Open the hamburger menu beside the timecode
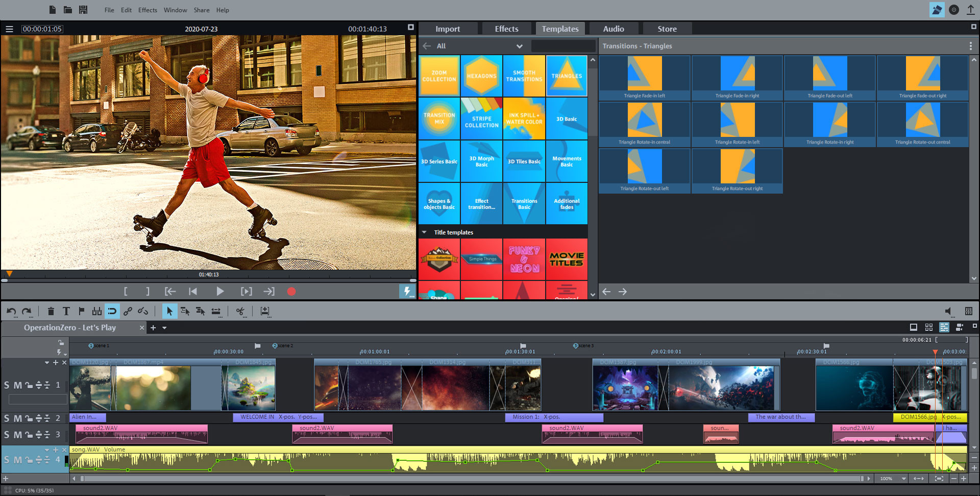This screenshot has height=496, width=980. [x=9, y=29]
